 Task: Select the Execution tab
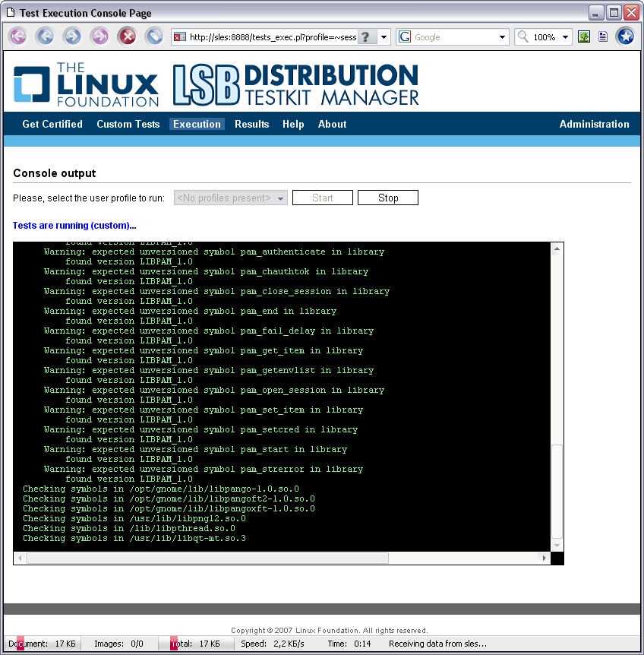(197, 124)
